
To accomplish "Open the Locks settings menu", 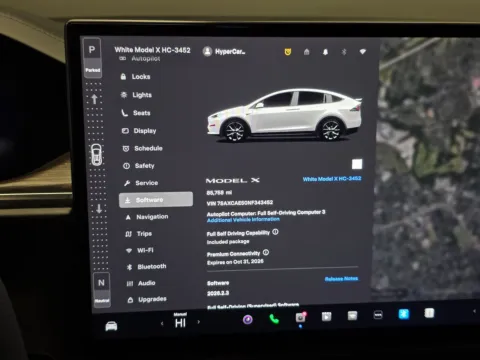I will [x=135, y=77].
